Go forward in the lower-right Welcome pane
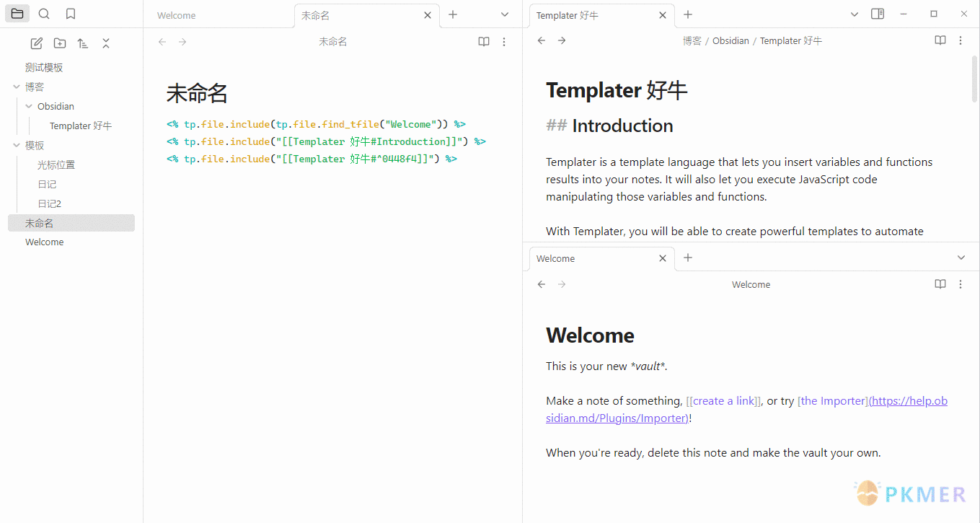Screen dimensions: 980x523 (562, 284)
